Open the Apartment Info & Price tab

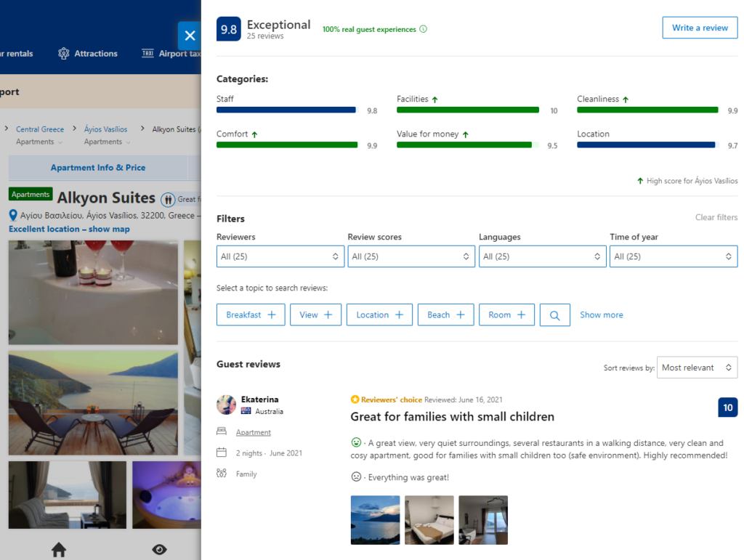[x=98, y=167]
